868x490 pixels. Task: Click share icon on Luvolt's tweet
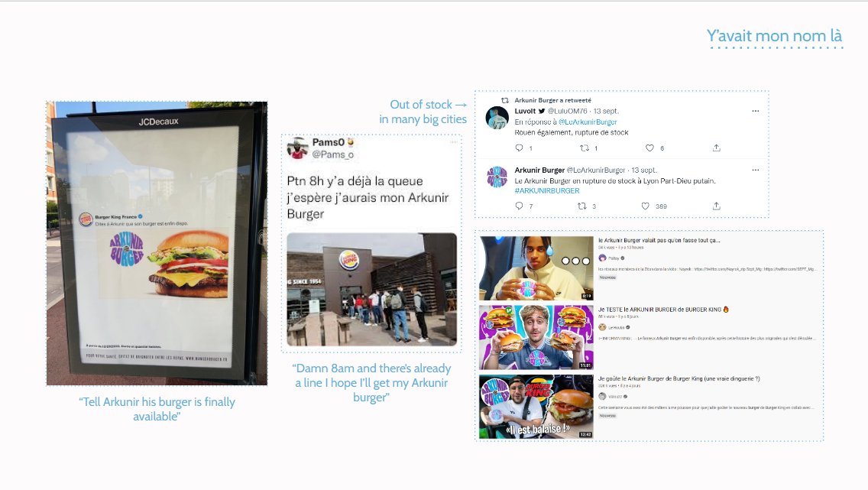point(716,148)
